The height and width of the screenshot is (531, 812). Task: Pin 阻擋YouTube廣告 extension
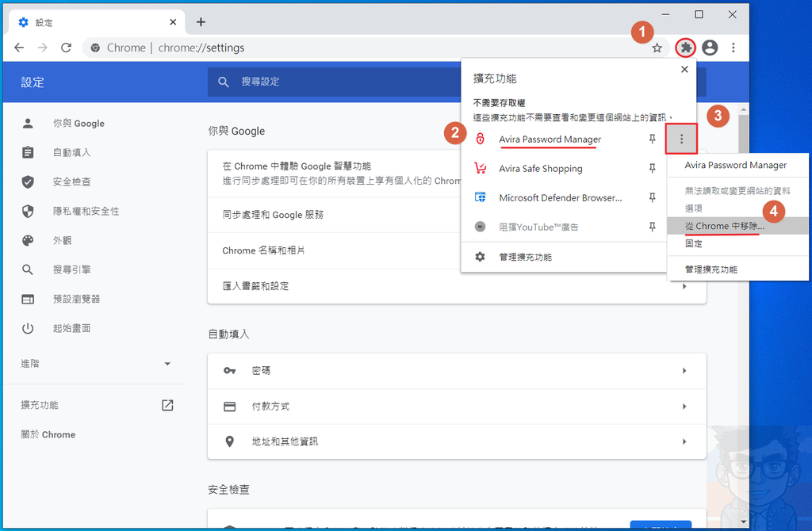coord(653,227)
